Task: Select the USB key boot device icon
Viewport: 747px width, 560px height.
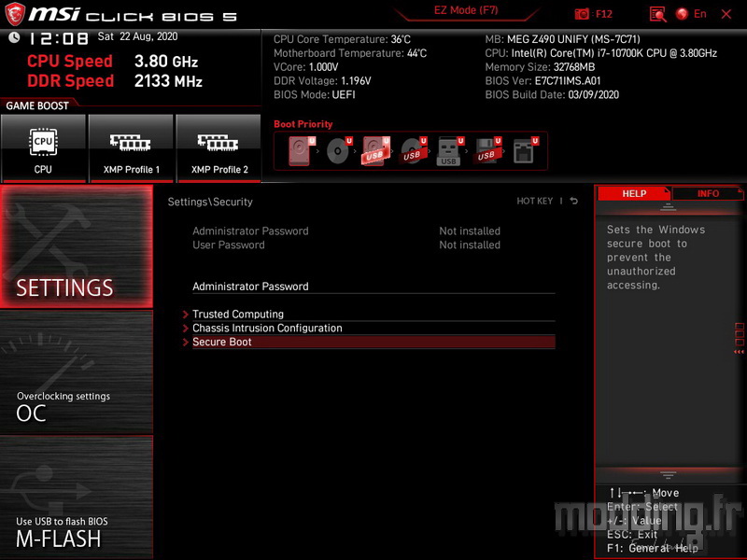Action: [450, 151]
